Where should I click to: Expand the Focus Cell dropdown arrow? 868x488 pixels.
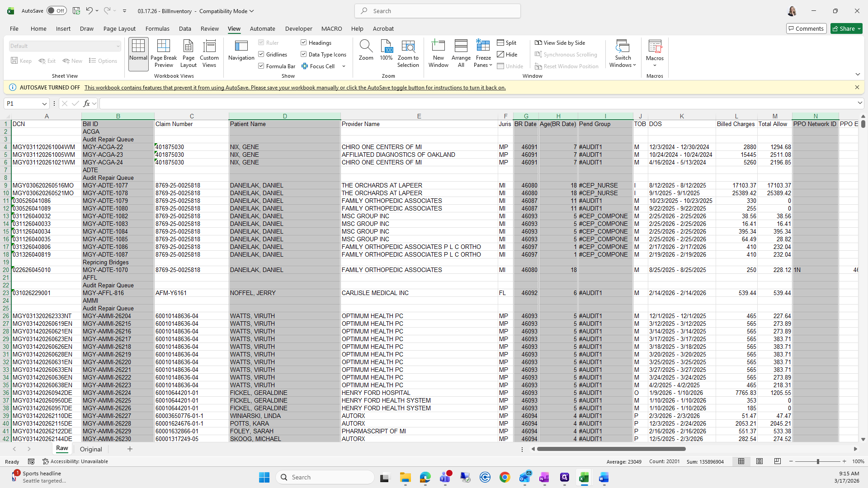pyautogui.click(x=344, y=66)
